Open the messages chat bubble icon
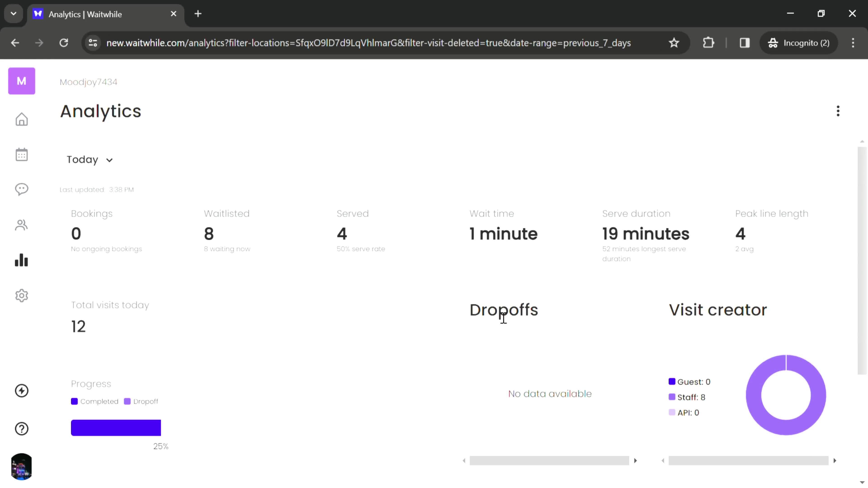This screenshot has width=868, height=488. coord(21,189)
